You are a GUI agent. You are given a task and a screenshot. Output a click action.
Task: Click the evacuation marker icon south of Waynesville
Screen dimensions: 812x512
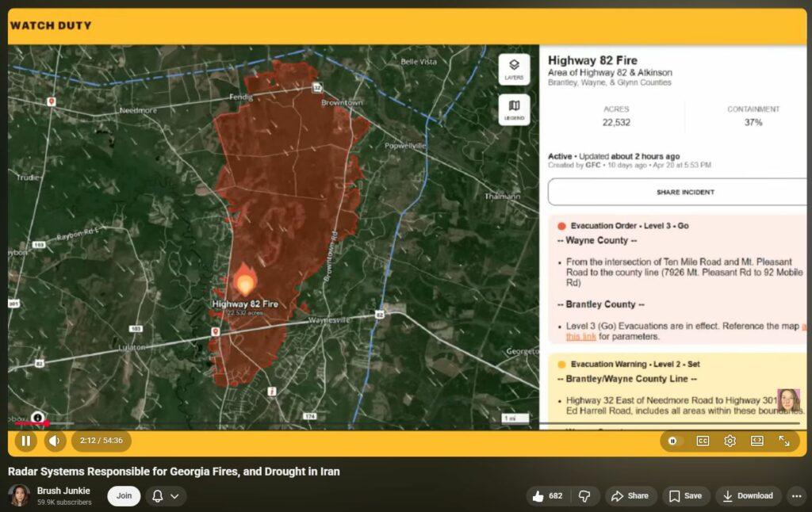[x=271, y=392]
